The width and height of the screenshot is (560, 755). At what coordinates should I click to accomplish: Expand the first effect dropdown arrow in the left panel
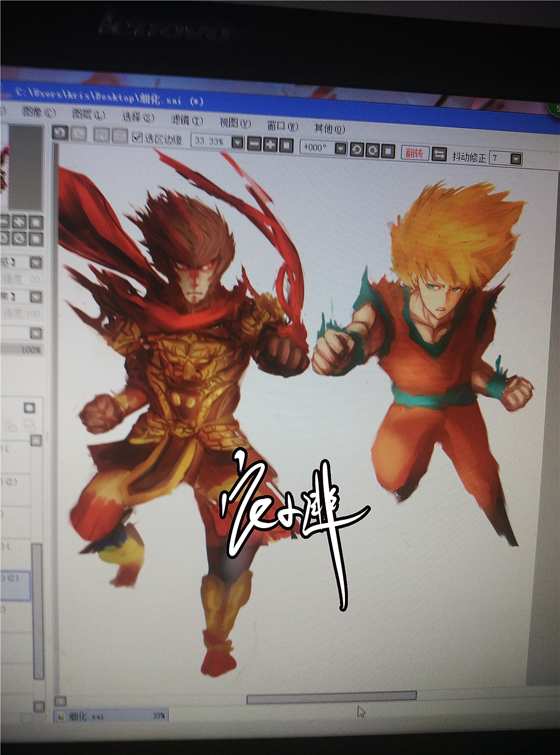[36, 262]
